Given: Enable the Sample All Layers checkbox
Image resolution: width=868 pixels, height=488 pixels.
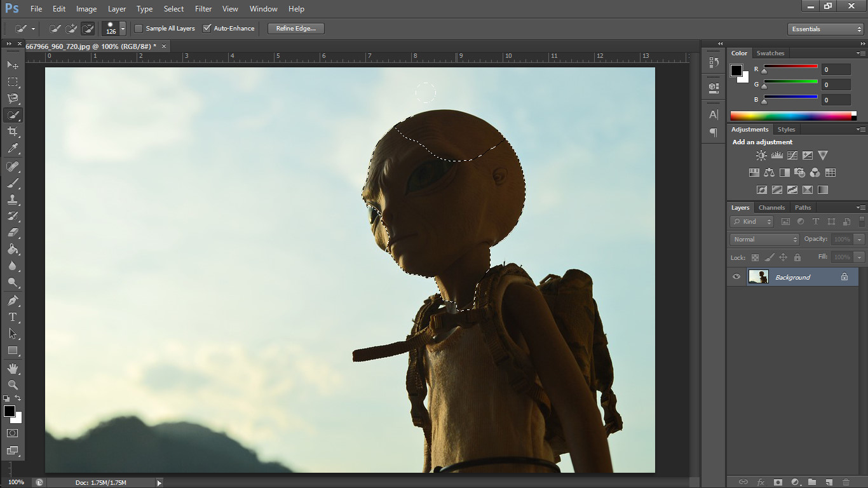Looking at the screenshot, I should click(138, 28).
